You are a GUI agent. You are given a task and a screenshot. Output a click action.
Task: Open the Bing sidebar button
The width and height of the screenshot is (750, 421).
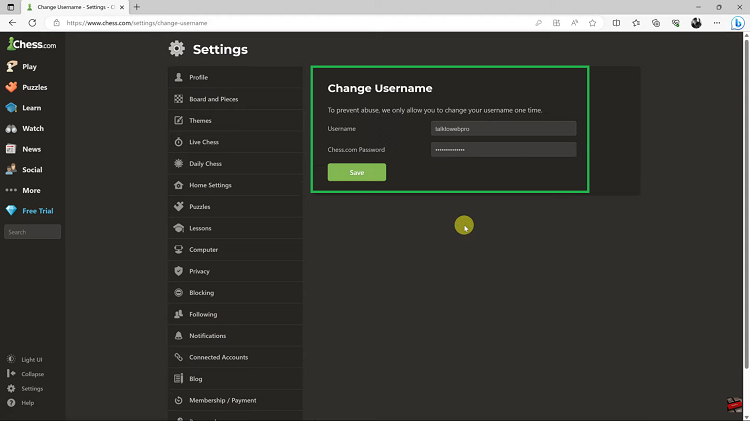[x=738, y=23]
